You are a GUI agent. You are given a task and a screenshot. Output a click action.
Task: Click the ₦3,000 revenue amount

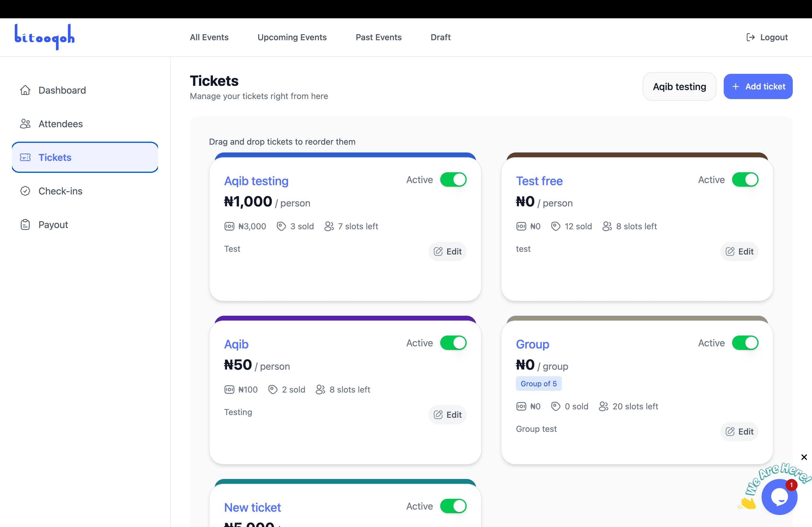pos(252,226)
